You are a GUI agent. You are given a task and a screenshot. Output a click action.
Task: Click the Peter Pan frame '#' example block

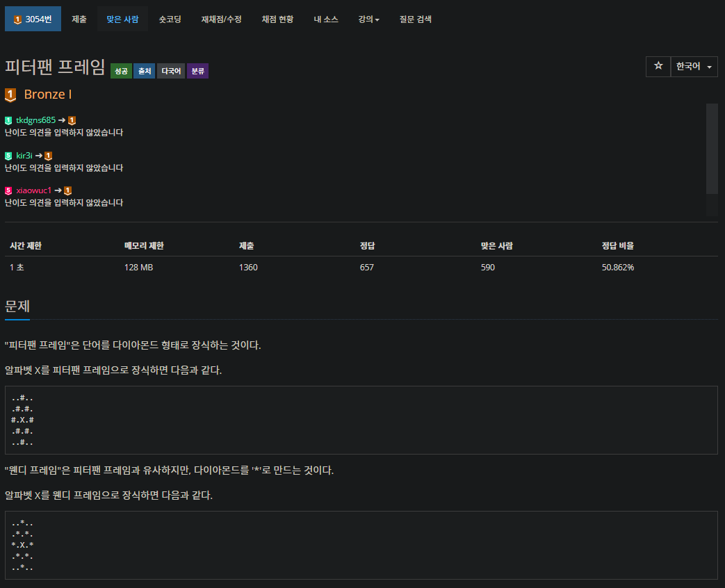361,420
